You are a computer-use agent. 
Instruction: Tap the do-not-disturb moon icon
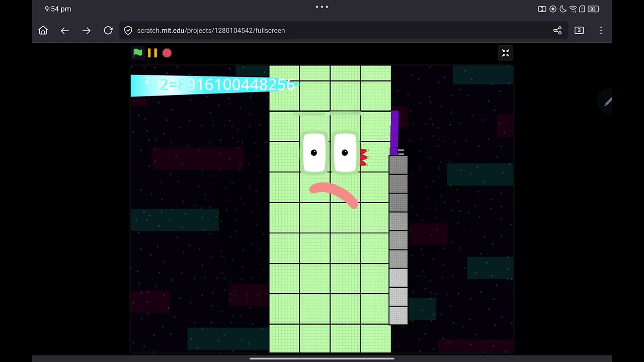click(563, 9)
